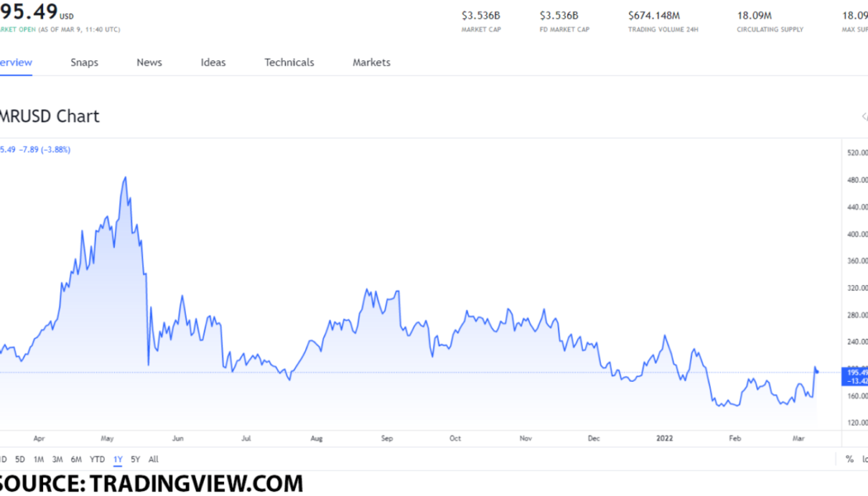The height and width of the screenshot is (496, 868).
Task: Toggle percent scale on the chart
Action: (x=849, y=459)
